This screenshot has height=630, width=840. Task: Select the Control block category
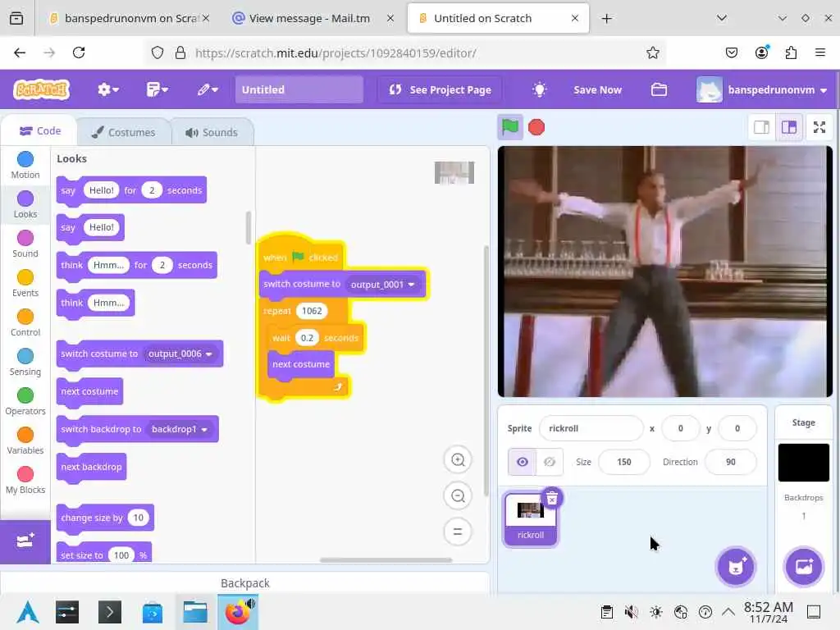(x=25, y=322)
